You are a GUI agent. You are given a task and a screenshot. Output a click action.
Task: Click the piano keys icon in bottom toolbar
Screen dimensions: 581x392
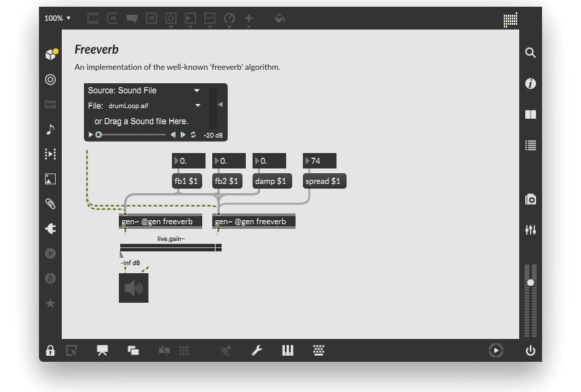[287, 350]
